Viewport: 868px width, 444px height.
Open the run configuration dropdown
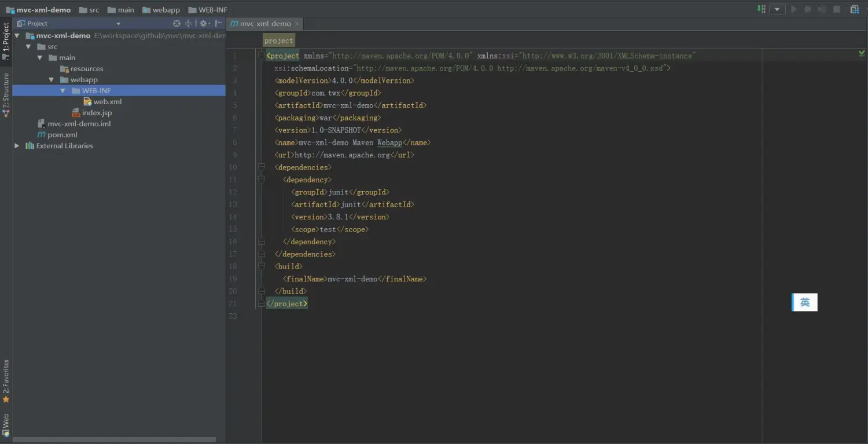point(777,9)
